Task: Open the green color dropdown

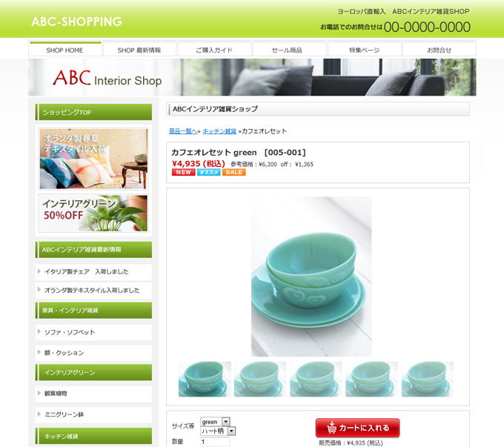Action: [x=215, y=422]
